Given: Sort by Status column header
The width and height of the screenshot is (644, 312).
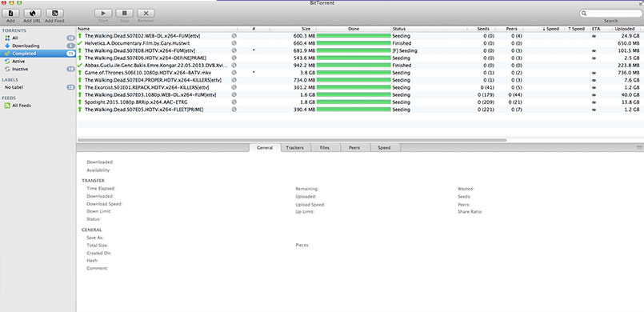Looking at the screenshot, I should pos(429,29).
